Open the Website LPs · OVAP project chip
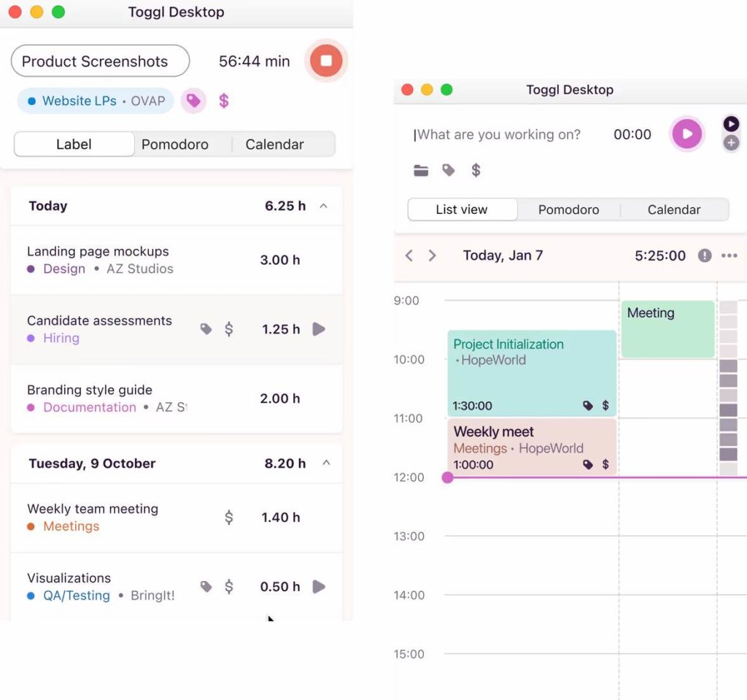This screenshot has width=747, height=700. click(96, 101)
